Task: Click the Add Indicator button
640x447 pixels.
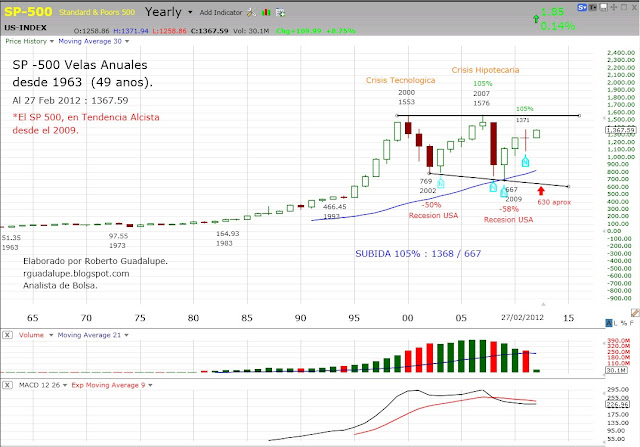Action: [x=221, y=13]
